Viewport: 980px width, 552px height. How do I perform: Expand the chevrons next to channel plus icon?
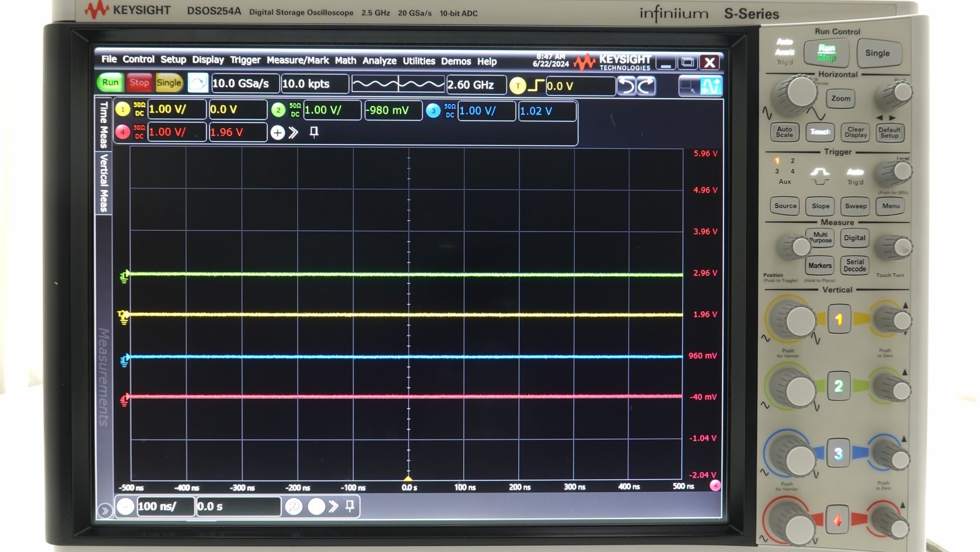(293, 132)
